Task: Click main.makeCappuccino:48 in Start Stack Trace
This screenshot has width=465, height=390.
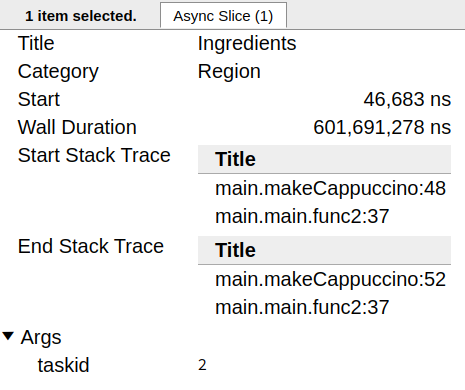Action: (330, 188)
